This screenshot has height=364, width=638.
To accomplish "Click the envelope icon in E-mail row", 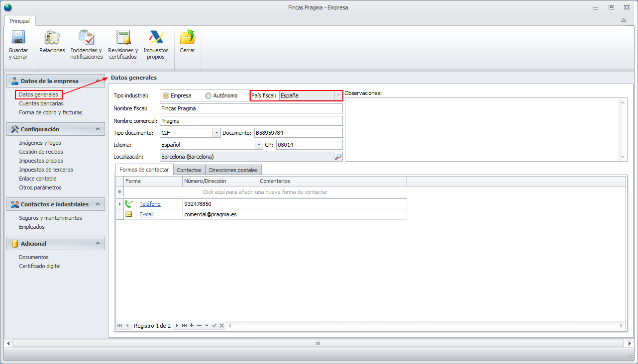I will click(128, 214).
